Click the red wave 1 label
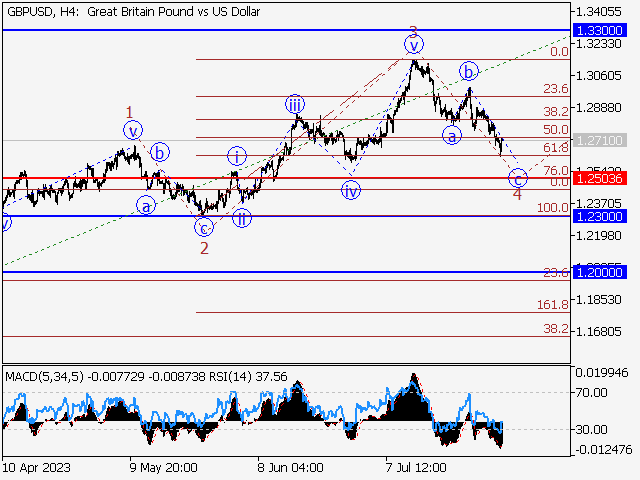 coord(129,112)
